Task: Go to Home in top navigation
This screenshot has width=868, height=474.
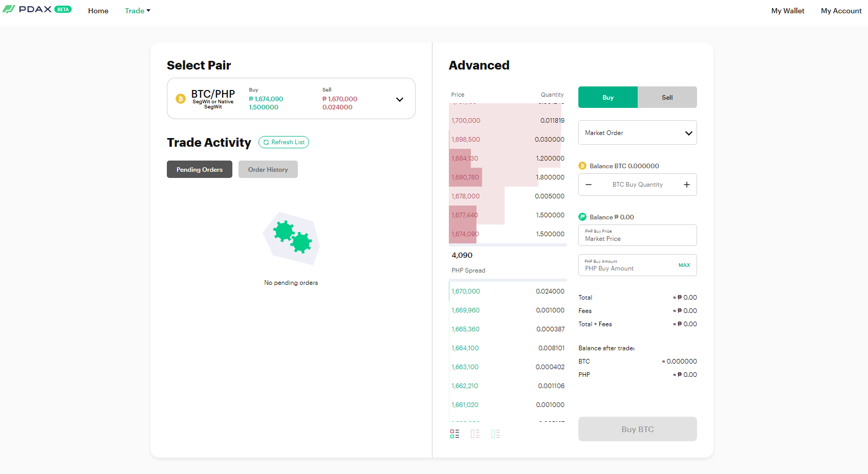Action: (x=98, y=11)
